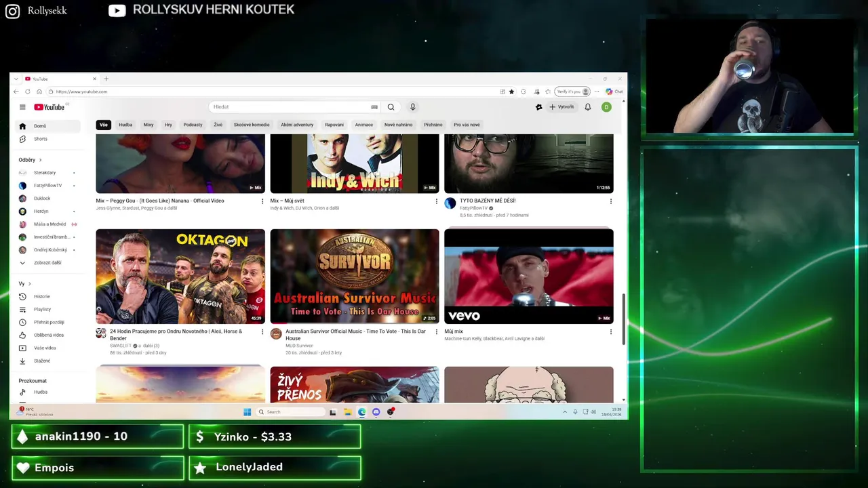Open Ondřej Koběrský channel
868x488 pixels.
click(47, 250)
